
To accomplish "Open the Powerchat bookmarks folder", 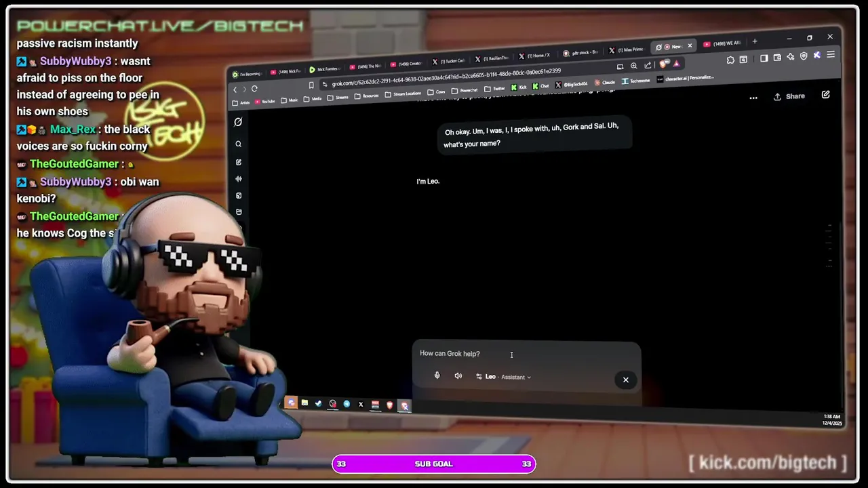I will pos(465,90).
